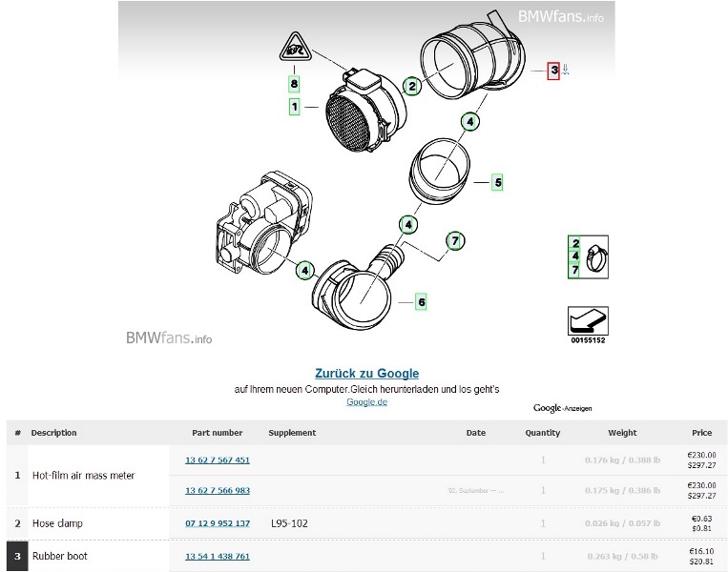The height and width of the screenshot is (572, 728).
Task: Click callout number 6 beside the elbow
Action: [x=421, y=302]
